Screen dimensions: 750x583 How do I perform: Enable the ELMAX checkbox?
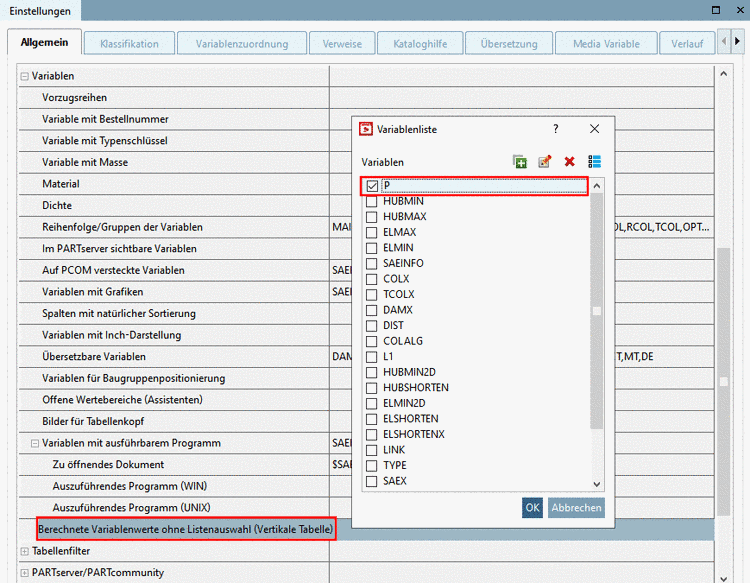coord(372,232)
